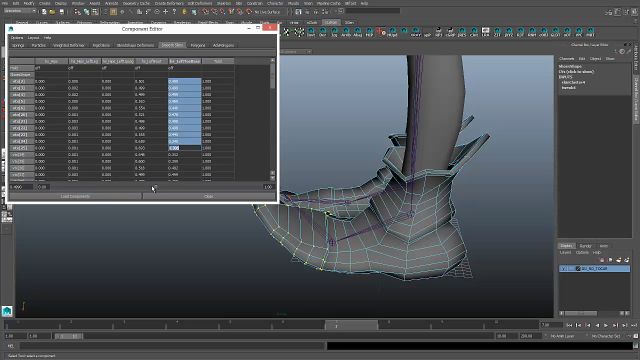
Task: Click the Open Scene folder icon
Action: [52, 12]
